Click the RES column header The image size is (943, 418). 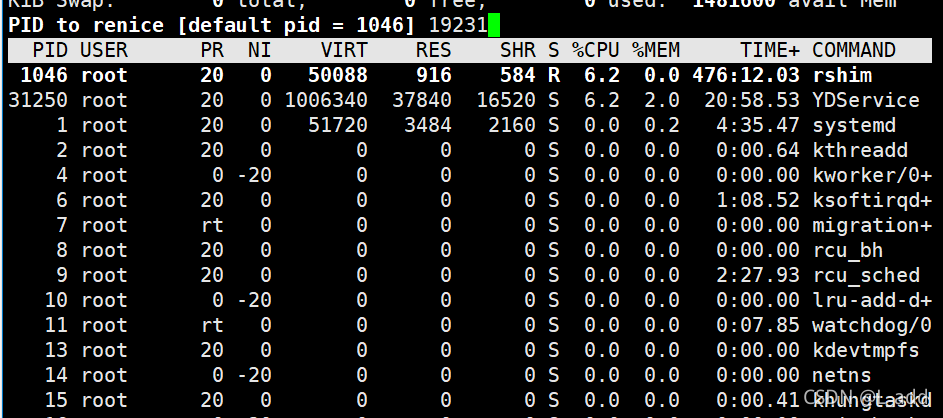[434, 50]
